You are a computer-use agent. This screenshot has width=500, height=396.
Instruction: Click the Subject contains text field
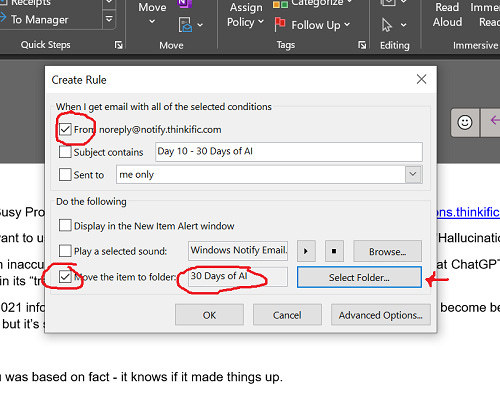pos(289,152)
